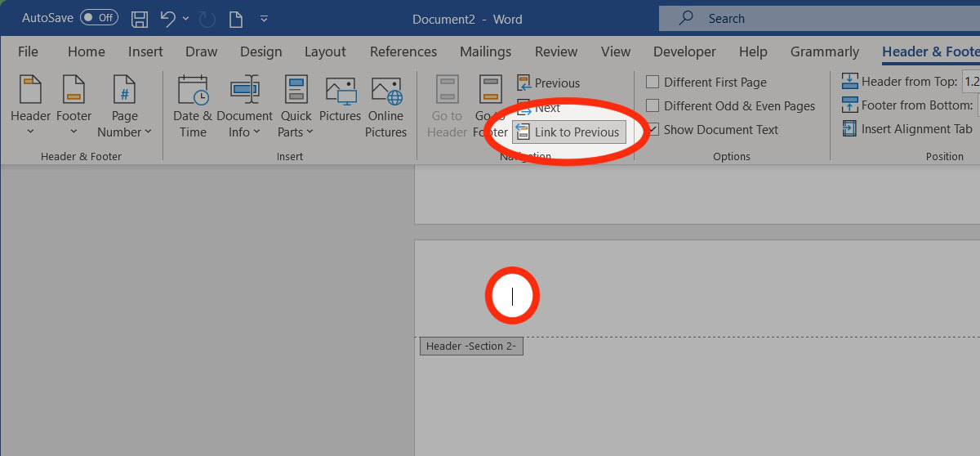
Task: Uncheck Show Document Text option
Action: click(653, 130)
